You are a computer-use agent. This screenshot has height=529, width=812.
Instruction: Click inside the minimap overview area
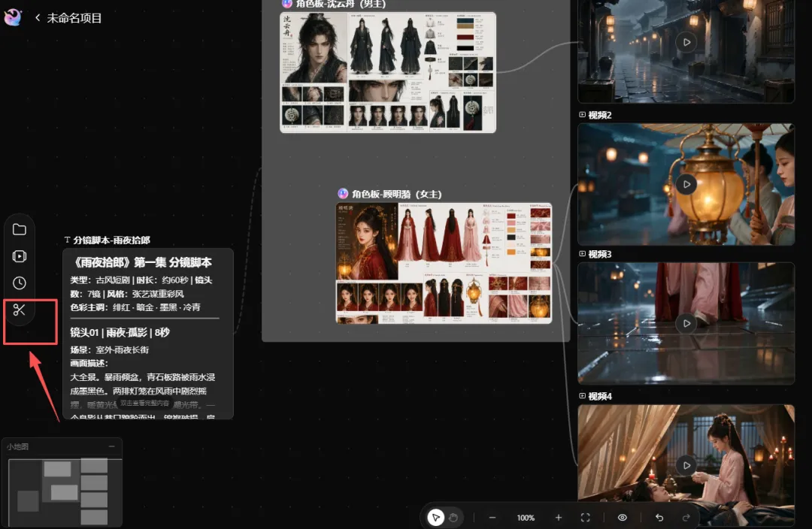[65, 491]
